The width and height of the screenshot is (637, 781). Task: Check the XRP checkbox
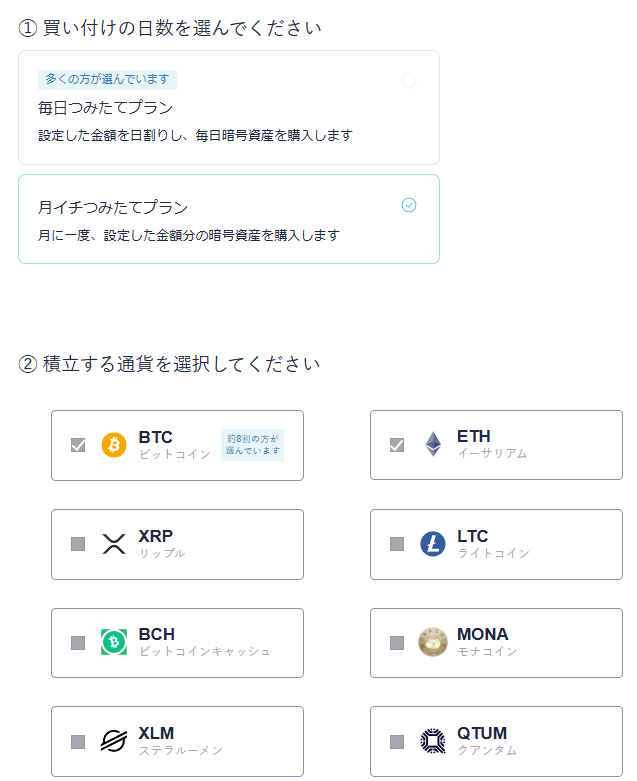[78, 544]
